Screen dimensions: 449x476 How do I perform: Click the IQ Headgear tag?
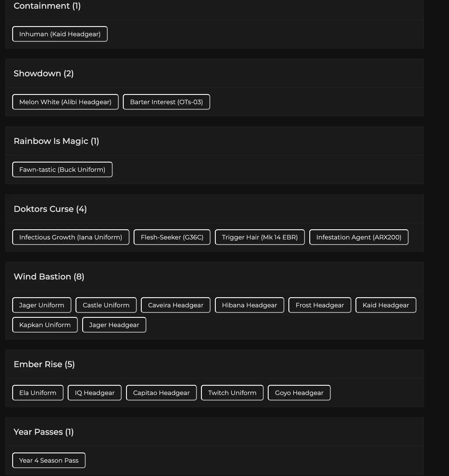tap(95, 393)
